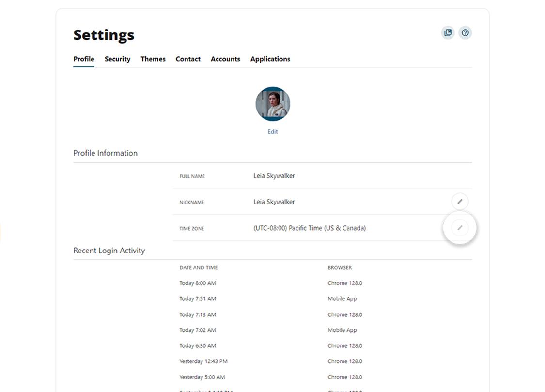Edit time zone with the pencil icon
Viewport: 545px width, 392px height.
click(460, 228)
